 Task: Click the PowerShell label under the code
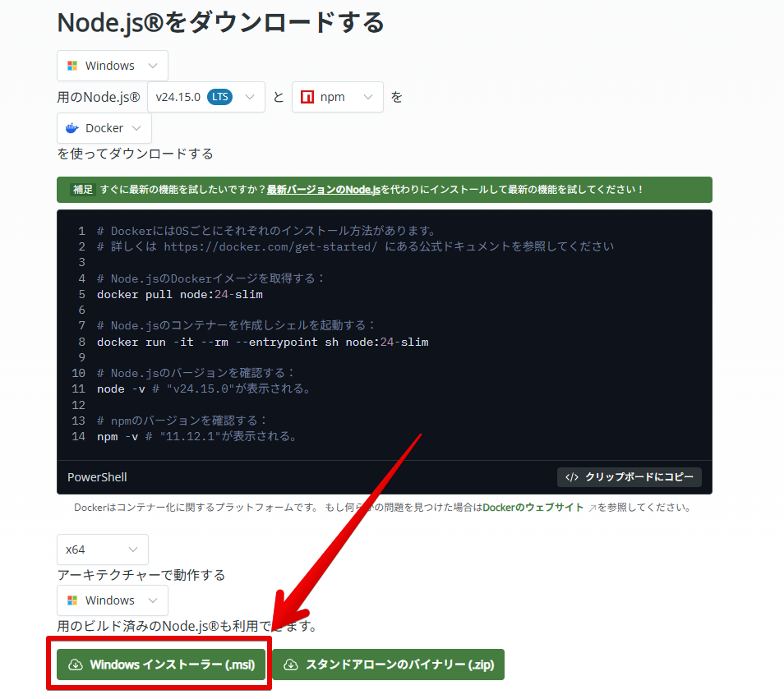(97, 477)
